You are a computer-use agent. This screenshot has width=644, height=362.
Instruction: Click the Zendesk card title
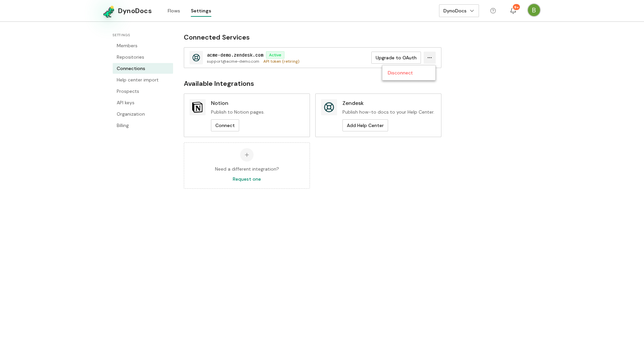click(353, 103)
